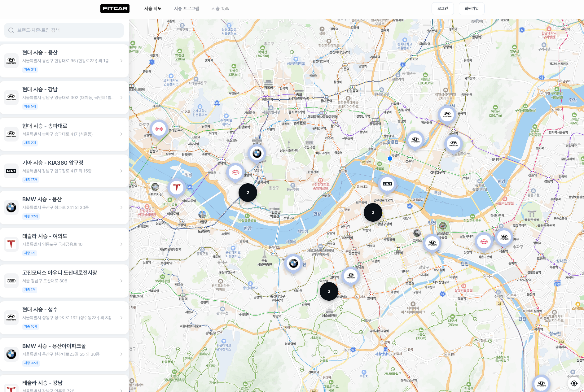Click the 예술의전당 label on map
584x392 pixels.
click(329, 316)
